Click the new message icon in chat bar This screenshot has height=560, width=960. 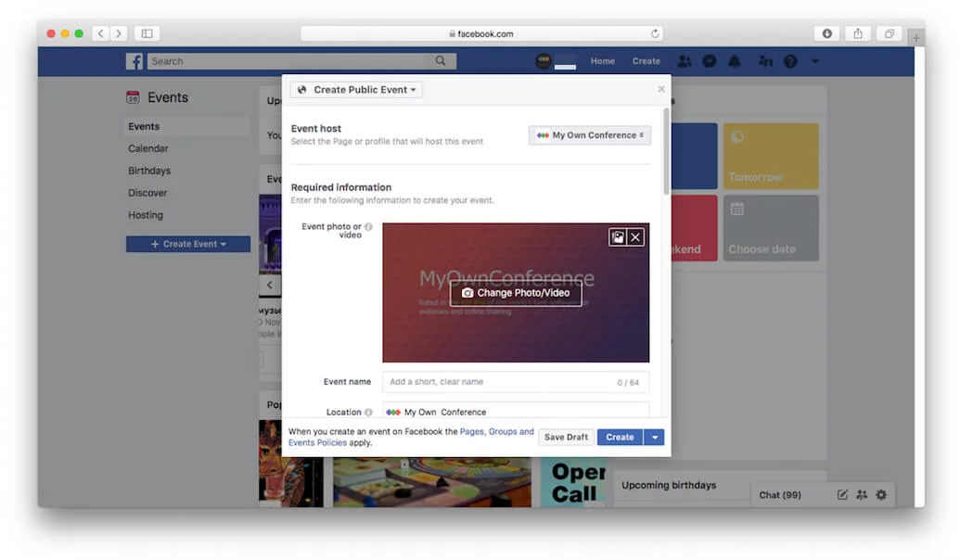click(x=843, y=495)
